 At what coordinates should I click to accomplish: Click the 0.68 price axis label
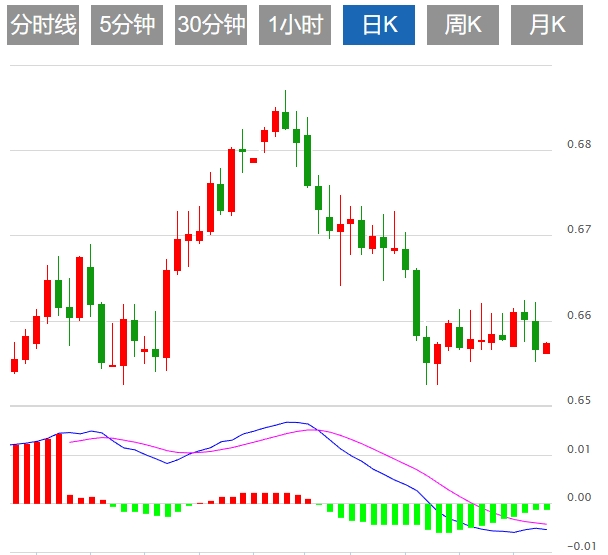coord(579,144)
